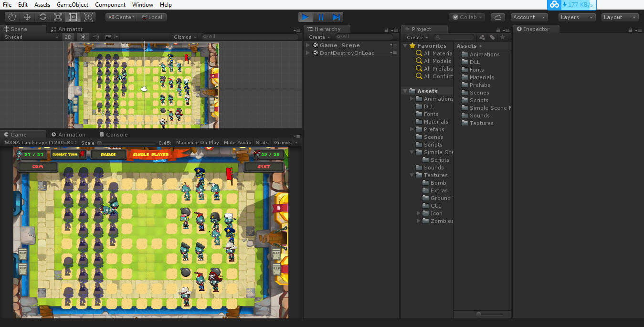Open the Shaded draw mode dropdown
This screenshot has height=327, width=644.
coord(31,37)
